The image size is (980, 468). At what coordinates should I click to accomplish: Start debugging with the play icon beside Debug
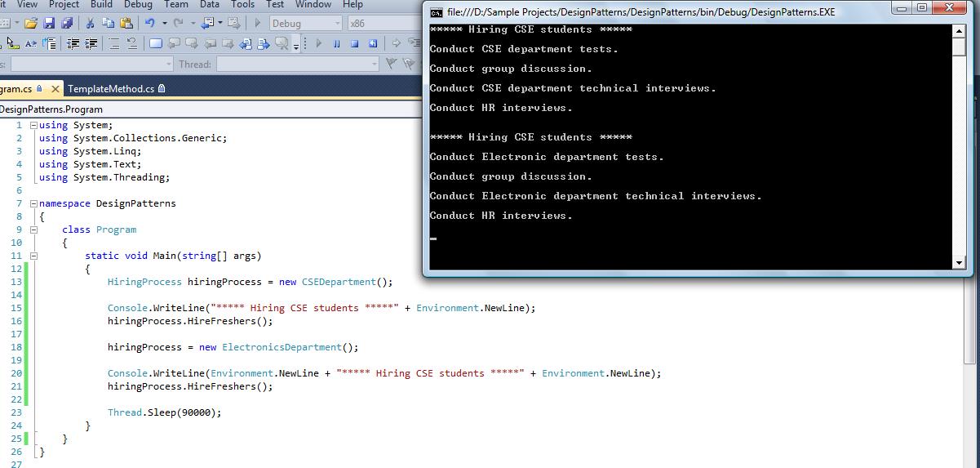258,24
